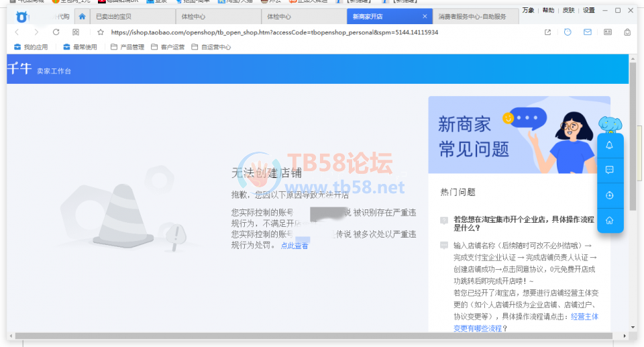The image size is (644, 347).
Task: Expand the 产品管理 bookmark folder
Action: pos(127,47)
